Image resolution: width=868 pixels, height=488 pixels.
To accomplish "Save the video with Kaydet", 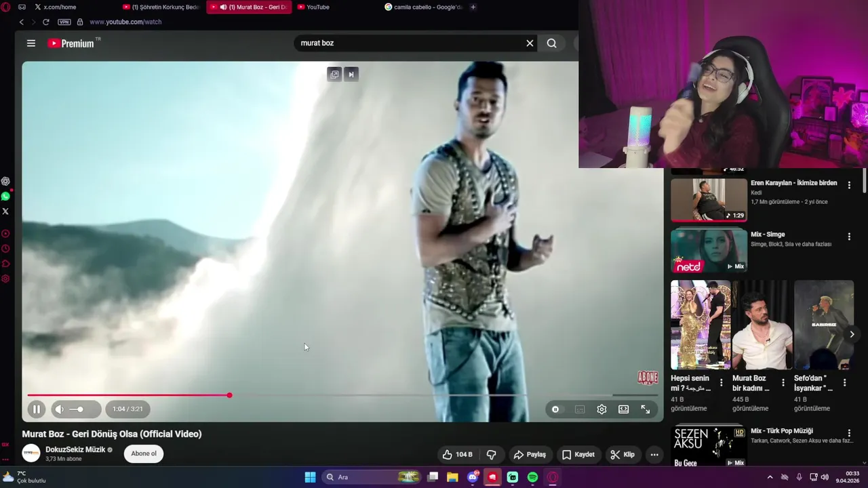I will (x=578, y=455).
